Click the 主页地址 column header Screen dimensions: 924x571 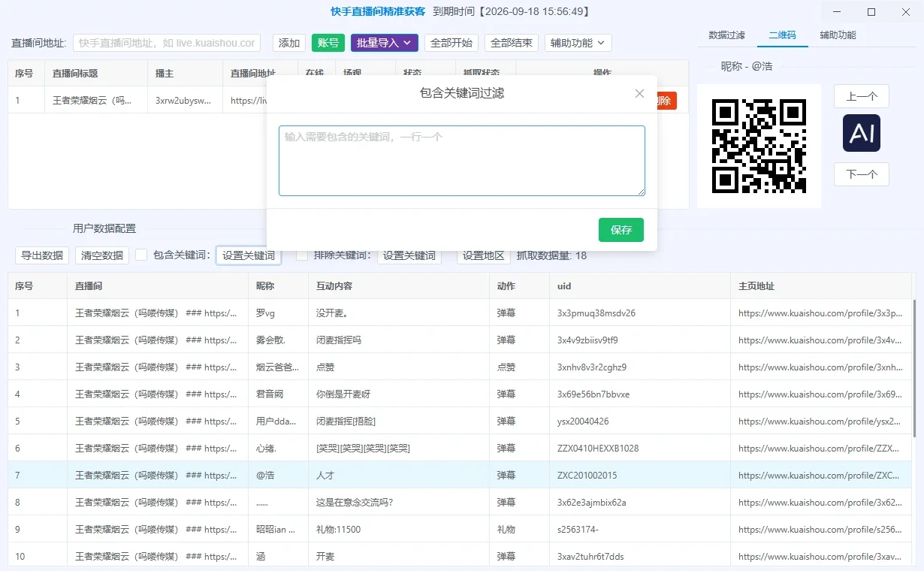820,286
